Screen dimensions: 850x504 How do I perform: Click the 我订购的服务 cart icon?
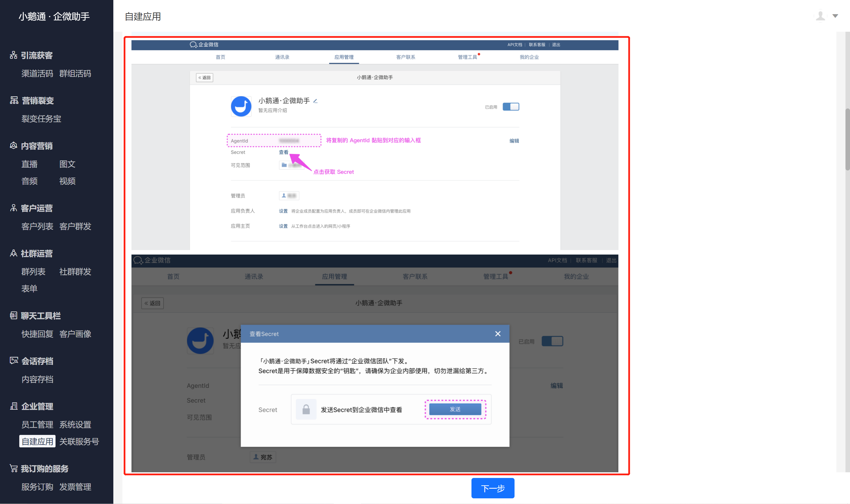(14, 468)
